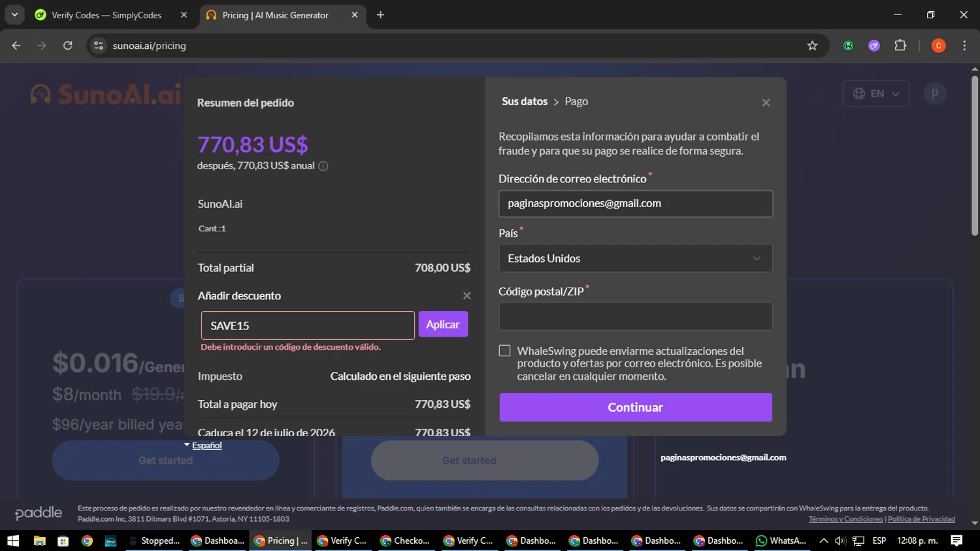980x551 pixels.
Task: Open the WhatsApp taskbar window
Action: (781, 541)
